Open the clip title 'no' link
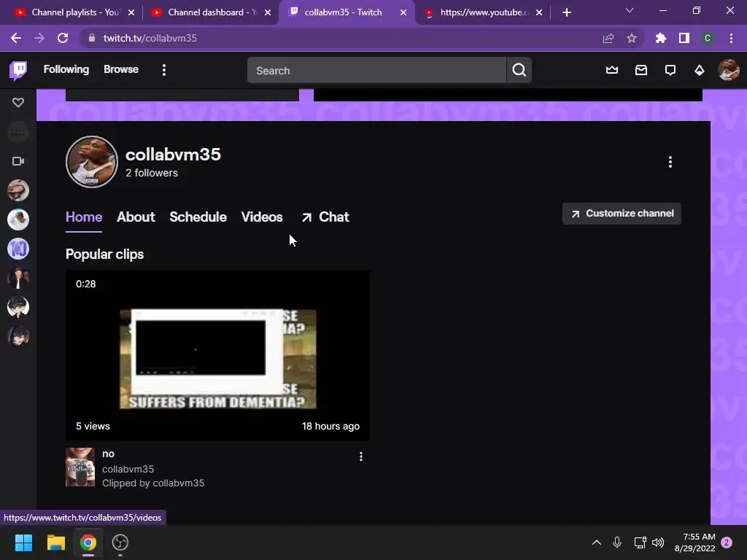The height and width of the screenshot is (560, 747). [108, 454]
